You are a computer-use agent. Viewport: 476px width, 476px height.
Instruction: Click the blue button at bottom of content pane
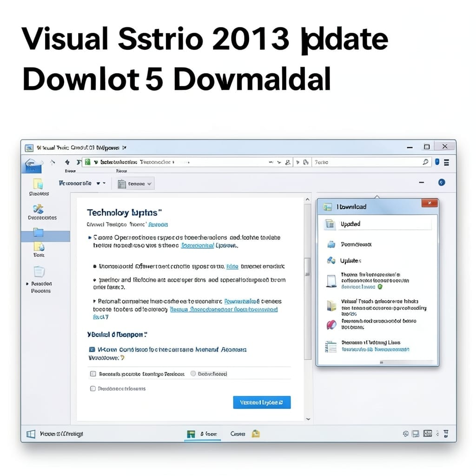pyautogui.click(x=262, y=402)
